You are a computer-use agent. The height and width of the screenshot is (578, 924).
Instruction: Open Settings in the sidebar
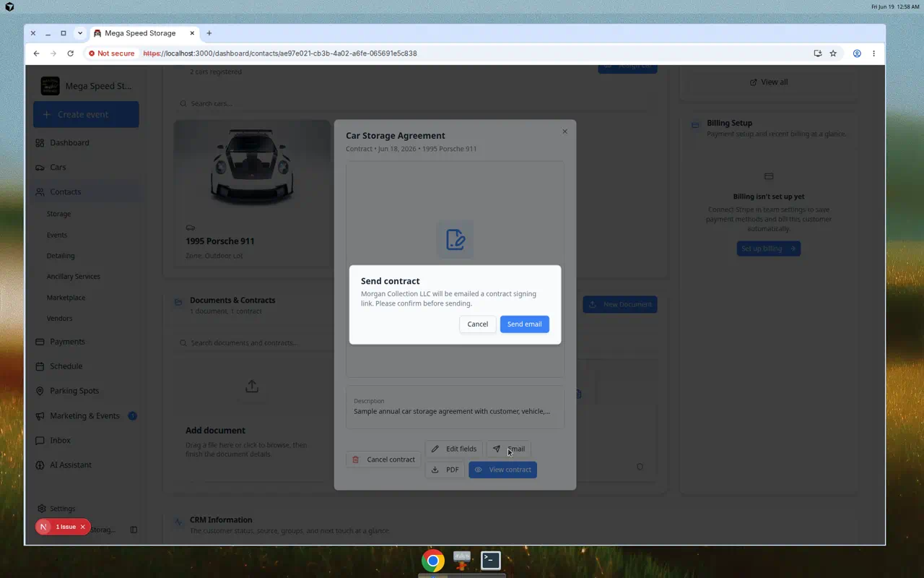tap(62, 509)
